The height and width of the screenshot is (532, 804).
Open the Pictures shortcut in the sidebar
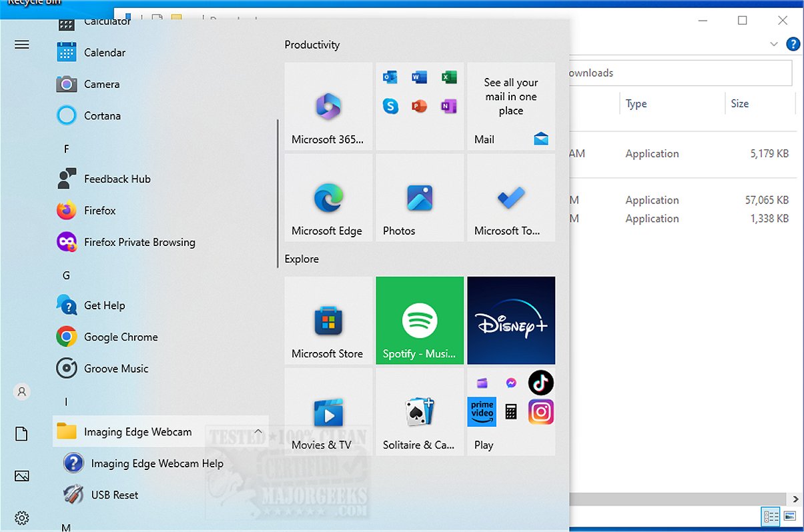point(21,475)
